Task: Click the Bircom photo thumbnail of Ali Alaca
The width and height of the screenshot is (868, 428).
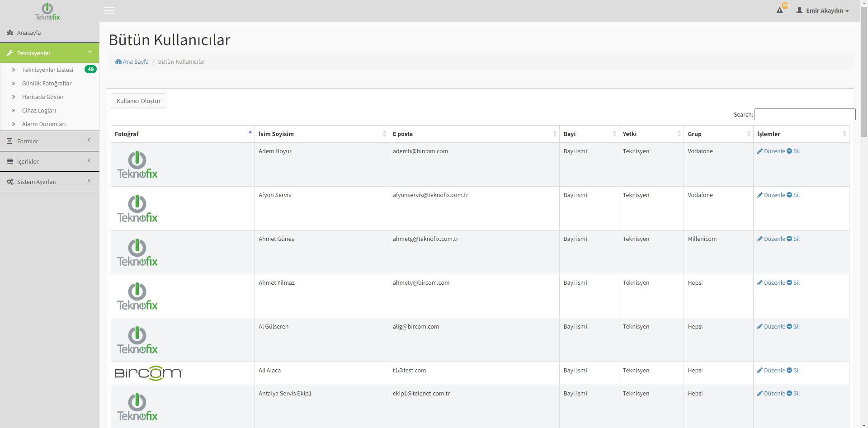Action: 148,373
